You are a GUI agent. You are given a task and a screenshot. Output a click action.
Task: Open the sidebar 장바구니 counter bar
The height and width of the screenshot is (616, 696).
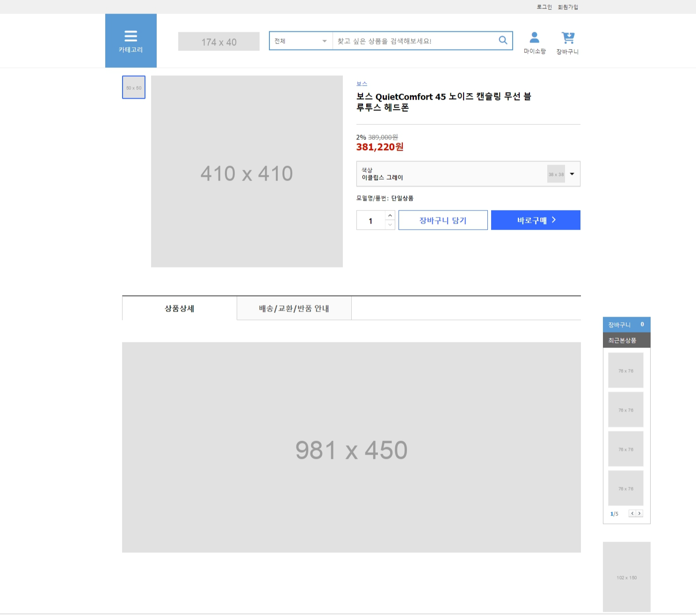click(x=627, y=325)
